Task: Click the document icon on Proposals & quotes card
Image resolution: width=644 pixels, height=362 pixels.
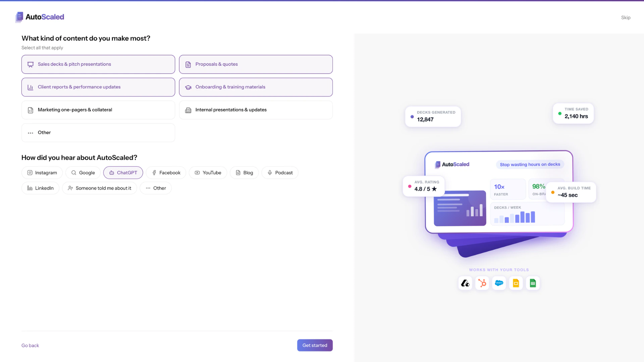Action: tap(188, 64)
